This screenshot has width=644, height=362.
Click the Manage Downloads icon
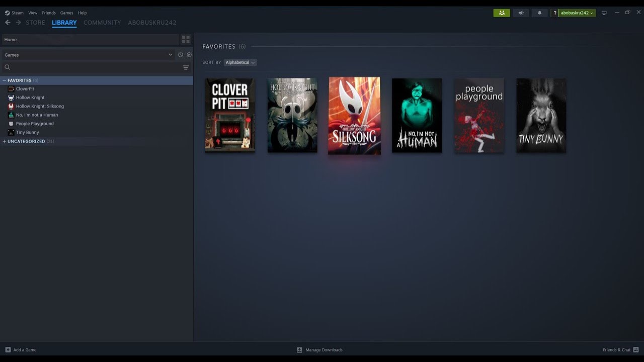coord(299,350)
